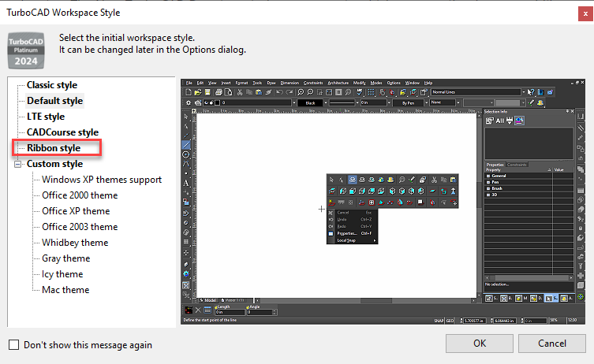The width and height of the screenshot is (594, 364).
Task: Click the Save disk icon in preview toolbar
Action: 207,92
